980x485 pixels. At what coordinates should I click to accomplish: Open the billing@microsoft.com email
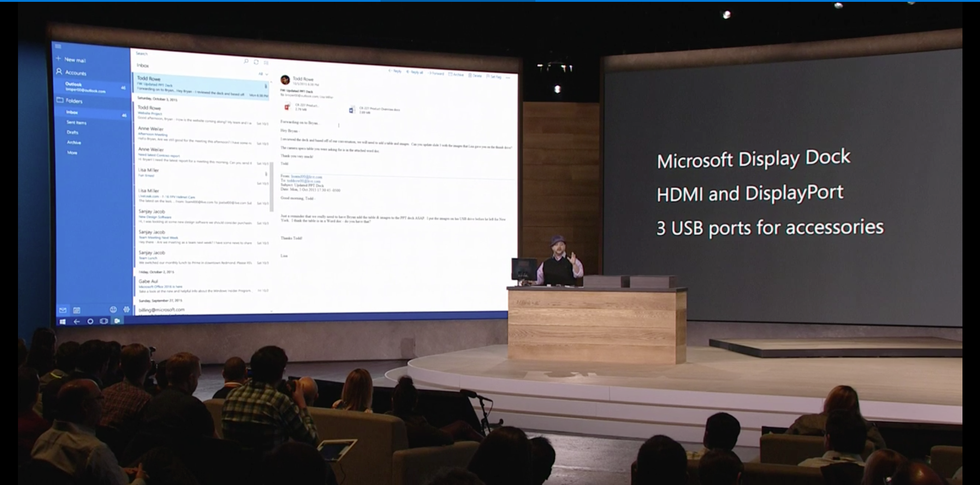[202, 310]
